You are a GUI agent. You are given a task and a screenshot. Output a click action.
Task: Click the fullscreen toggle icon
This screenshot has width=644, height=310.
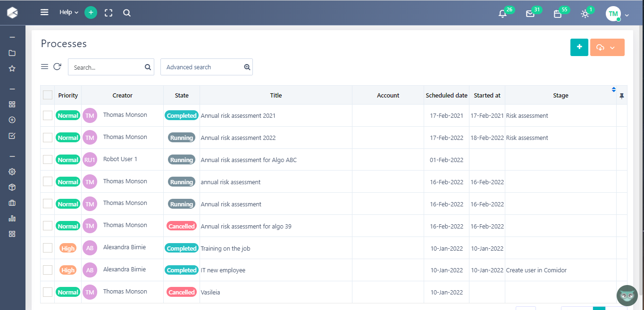(109, 13)
